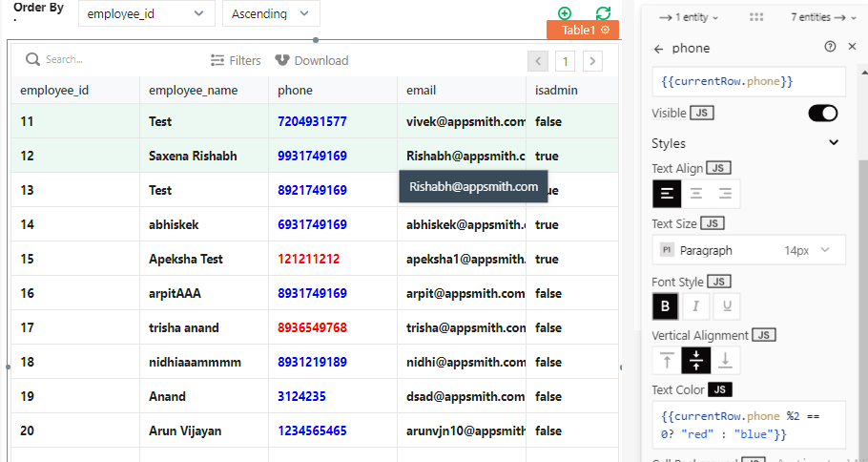
Task: Toggle JS mode for Text Color
Action: coord(719,389)
